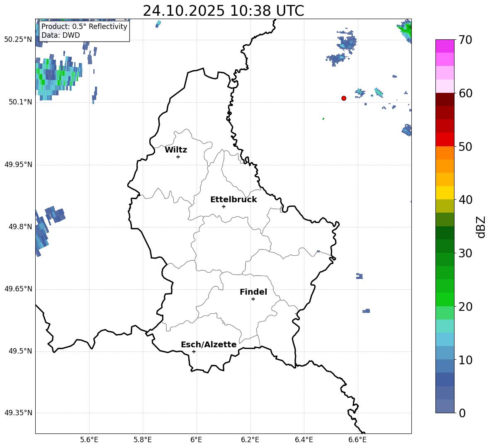This screenshot has width=491, height=448.
Task: Click the Ettelbruck station label
Action: point(233,200)
